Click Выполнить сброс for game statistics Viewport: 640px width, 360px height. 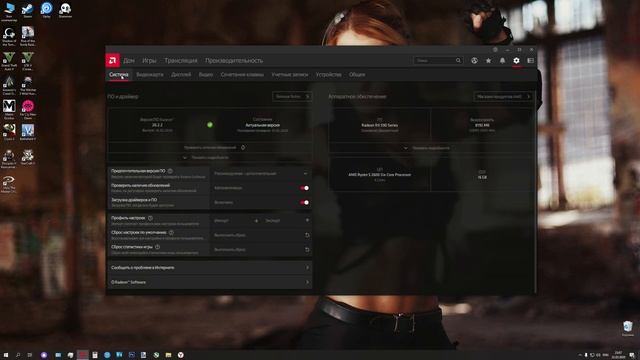pyautogui.click(x=230, y=249)
